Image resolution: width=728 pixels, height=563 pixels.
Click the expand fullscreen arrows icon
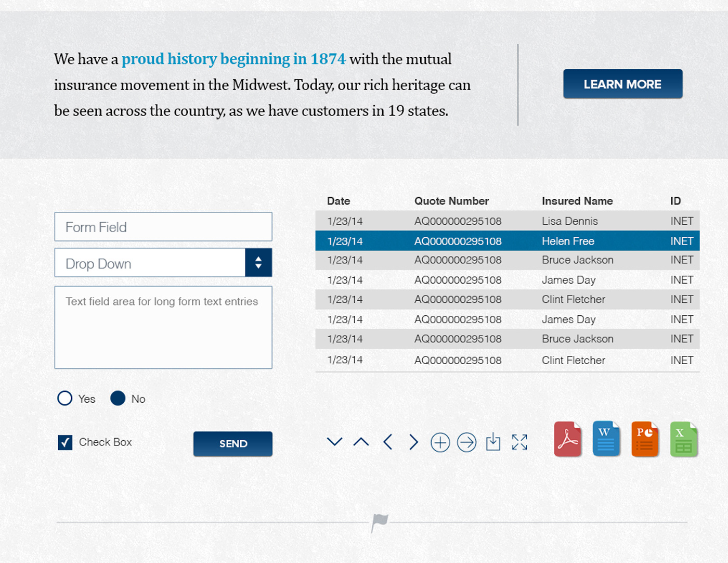[x=519, y=442]
